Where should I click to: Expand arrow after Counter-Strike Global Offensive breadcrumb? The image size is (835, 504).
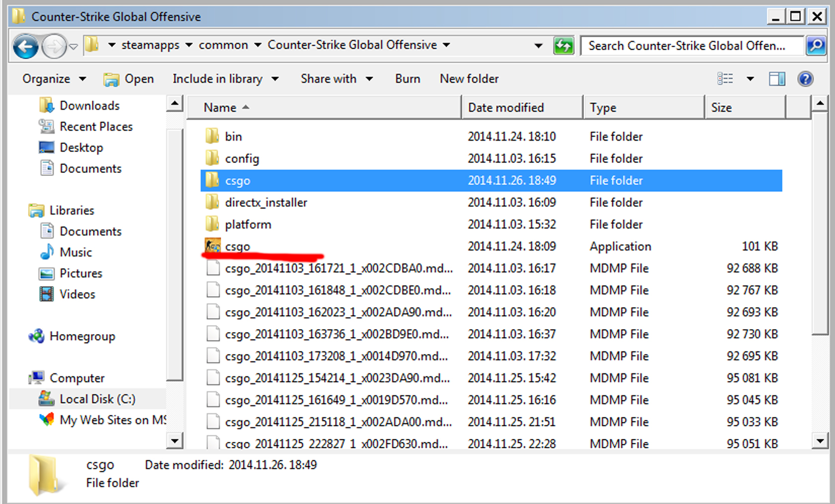[x=446, y=45]
